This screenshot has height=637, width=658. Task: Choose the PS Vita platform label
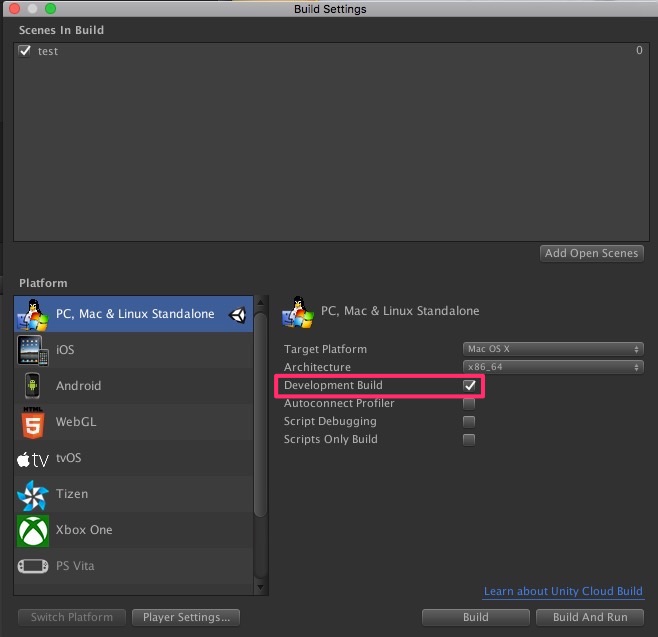[x=75, y=566]
